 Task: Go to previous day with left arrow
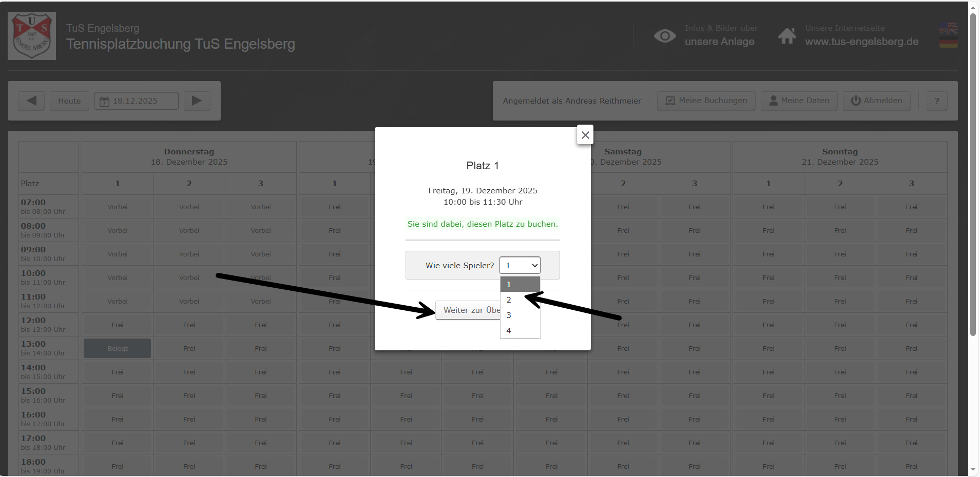[x=31, y=101]
